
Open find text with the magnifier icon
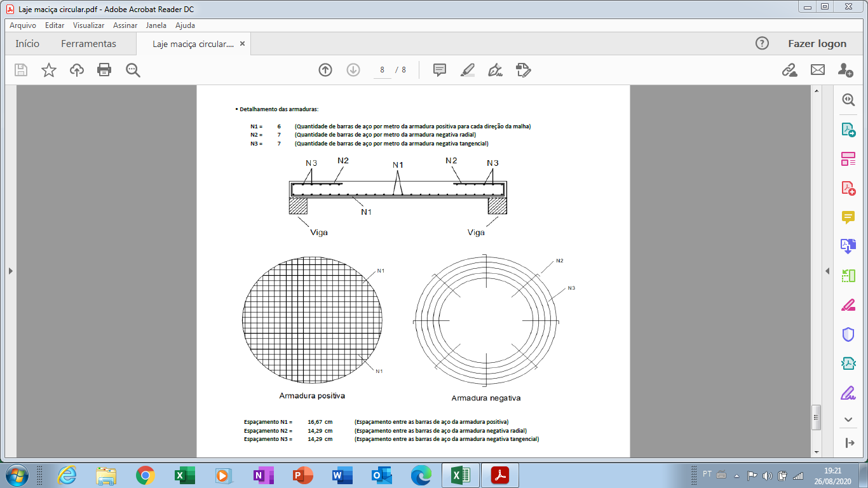[133, 71]
